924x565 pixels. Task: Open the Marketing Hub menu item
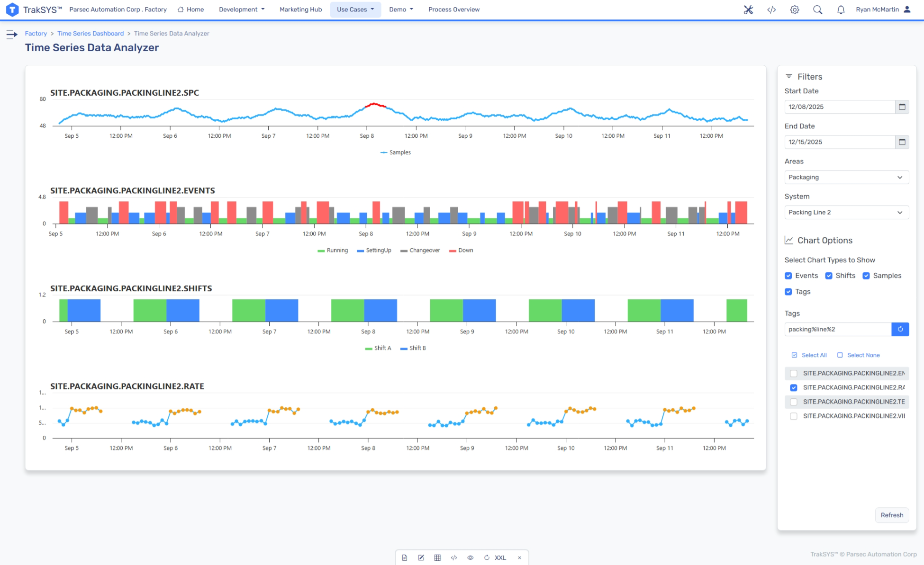(x=300, y=9)
